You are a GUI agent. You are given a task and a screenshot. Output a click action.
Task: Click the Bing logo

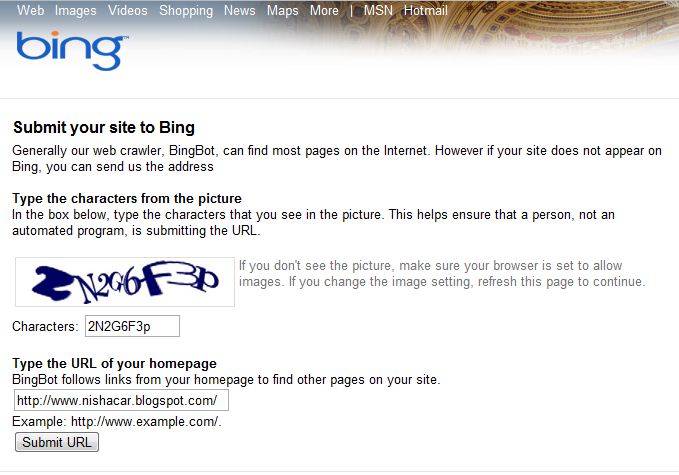pyautogui.click(x=70, y=49)
